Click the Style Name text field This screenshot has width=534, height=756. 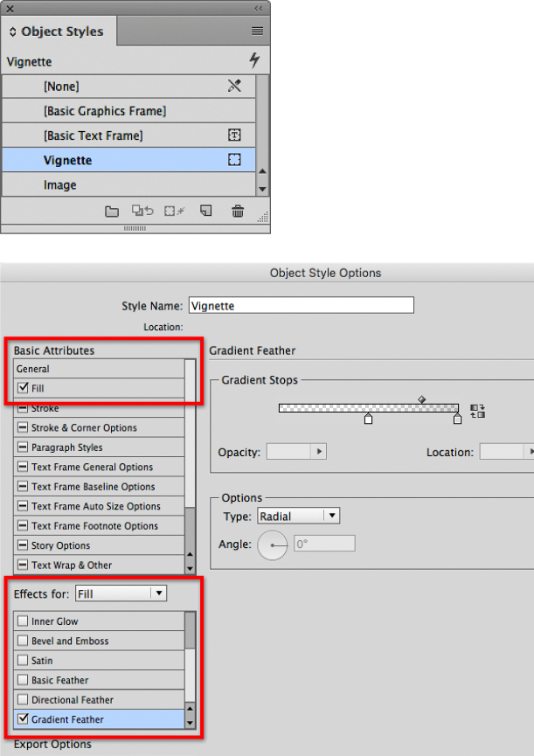pos(301,306)
